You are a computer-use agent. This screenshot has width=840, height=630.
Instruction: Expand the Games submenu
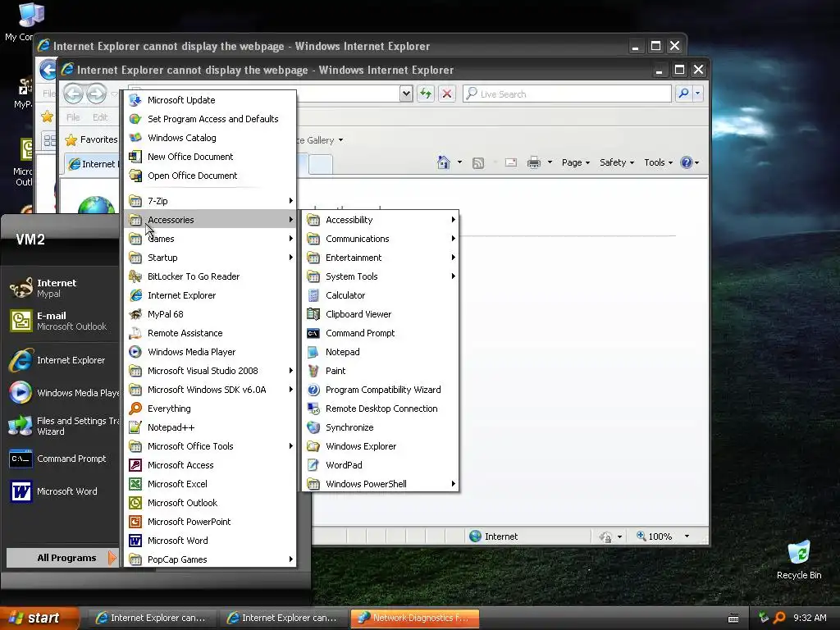(x=210, y=239)
